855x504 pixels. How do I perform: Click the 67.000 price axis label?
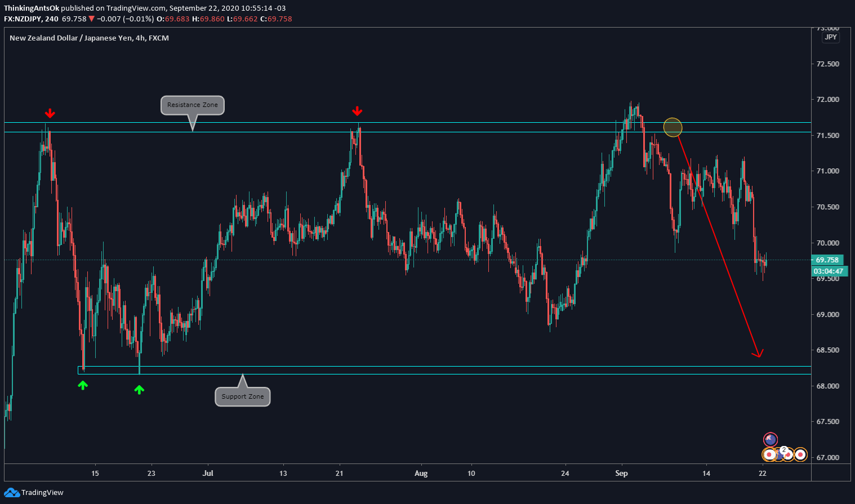tap(827, 458)
